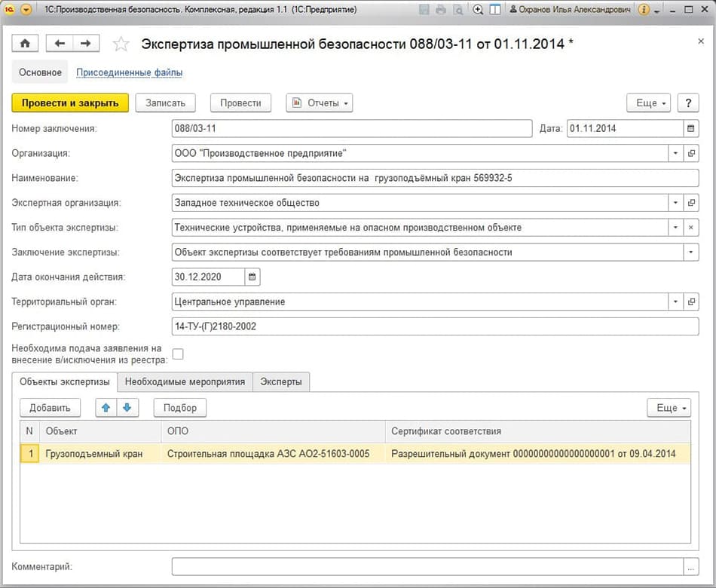The width and height of the screenshot is (716, 588).
Task: Focus the Номер заключения input field
Action: coord(352,128)
